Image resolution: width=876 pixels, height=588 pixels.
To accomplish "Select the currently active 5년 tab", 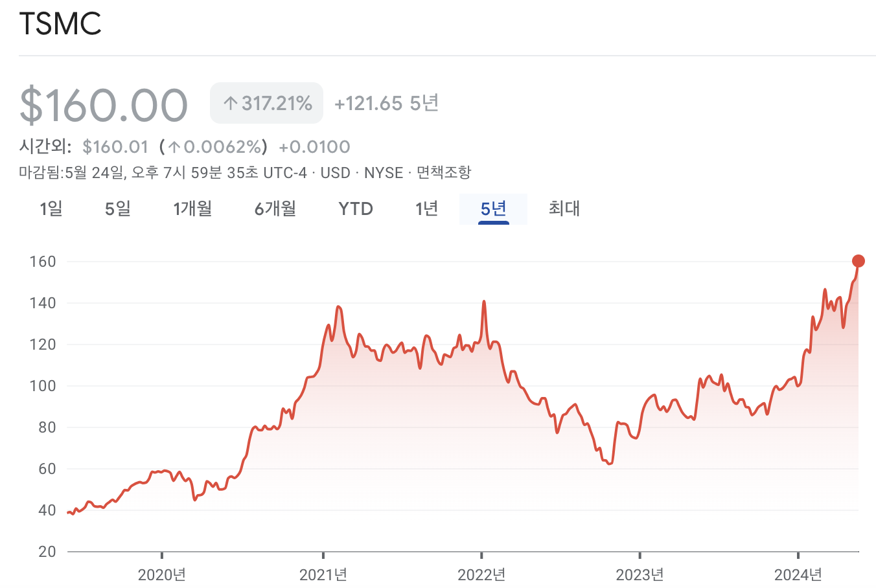I will 493,209.
